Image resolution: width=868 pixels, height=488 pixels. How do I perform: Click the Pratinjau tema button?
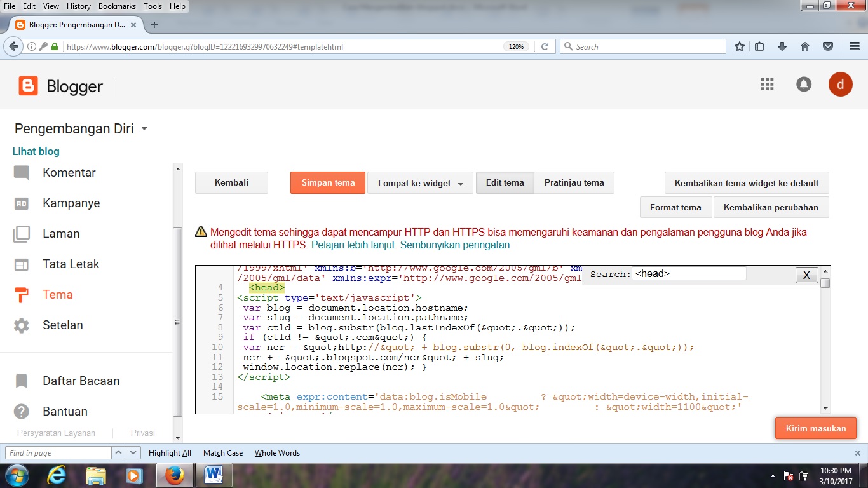(x=574, y=182)
